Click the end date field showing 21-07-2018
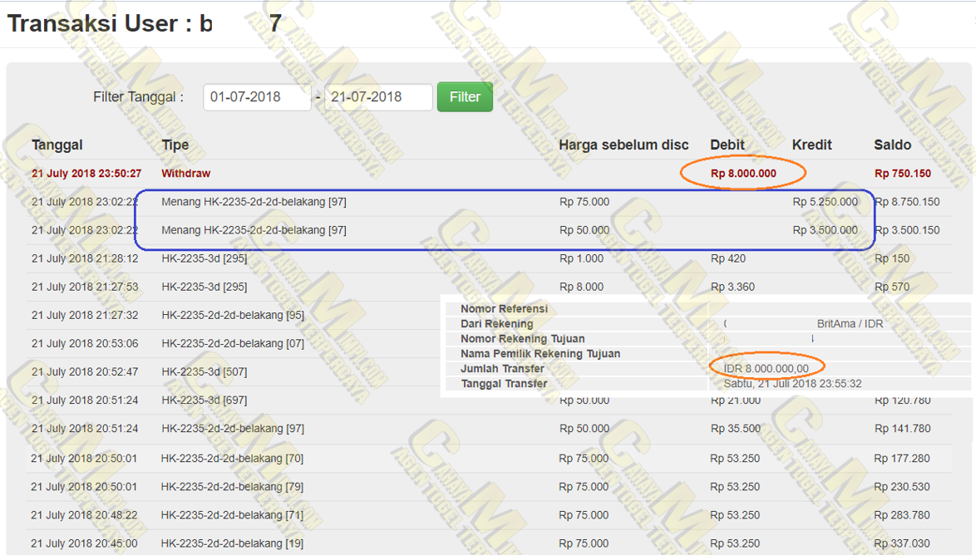 click(x=378, y=97)
